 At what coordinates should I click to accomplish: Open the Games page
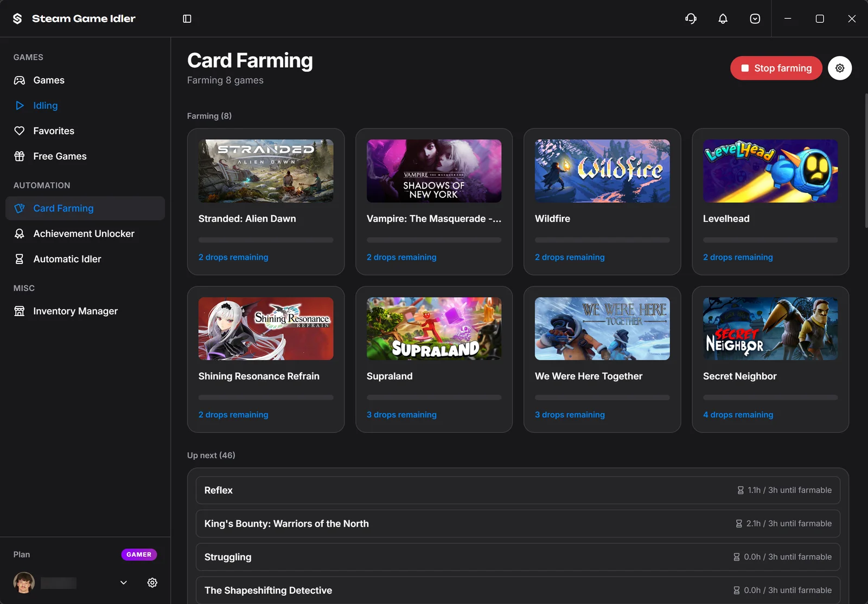coord(85,80)
